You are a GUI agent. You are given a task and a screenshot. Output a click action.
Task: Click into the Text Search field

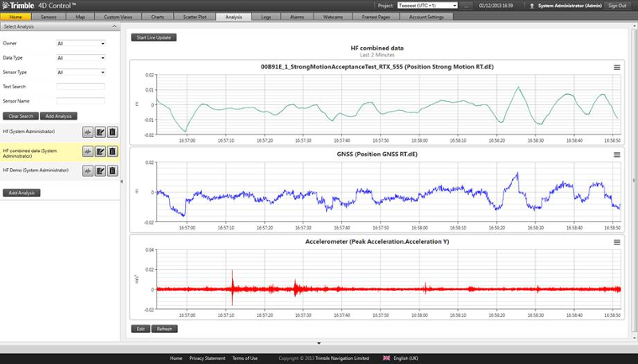(81, 87)
